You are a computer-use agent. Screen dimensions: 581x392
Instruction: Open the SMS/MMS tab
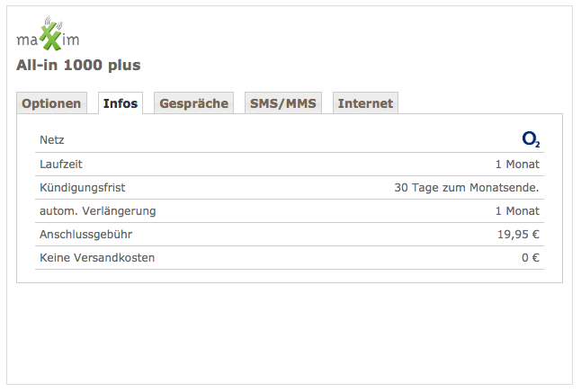[283, 103]
